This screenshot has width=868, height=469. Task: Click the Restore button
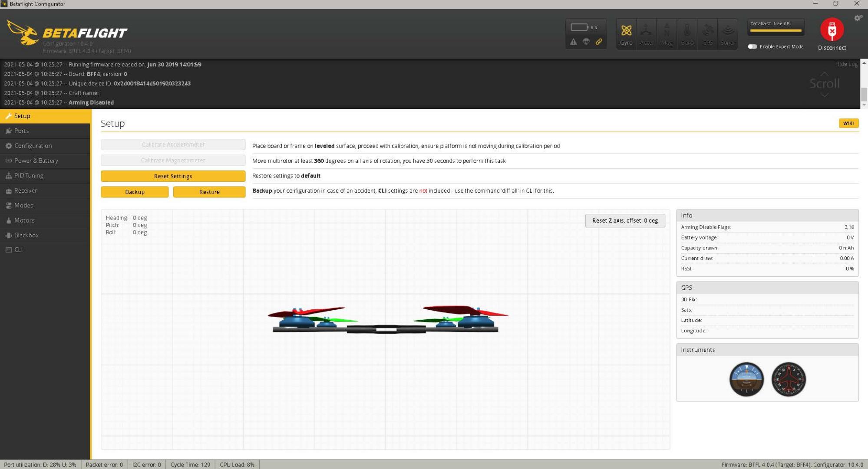coord(209,192)
